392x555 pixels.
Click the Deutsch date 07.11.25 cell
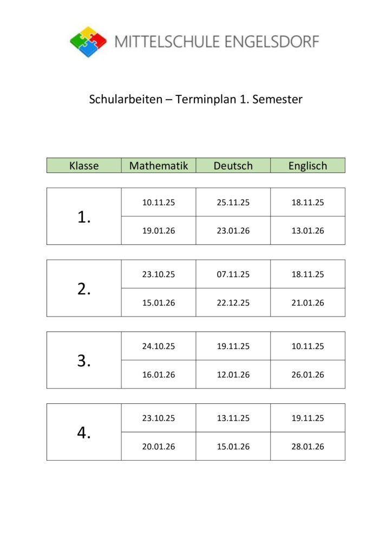(233, 274)
